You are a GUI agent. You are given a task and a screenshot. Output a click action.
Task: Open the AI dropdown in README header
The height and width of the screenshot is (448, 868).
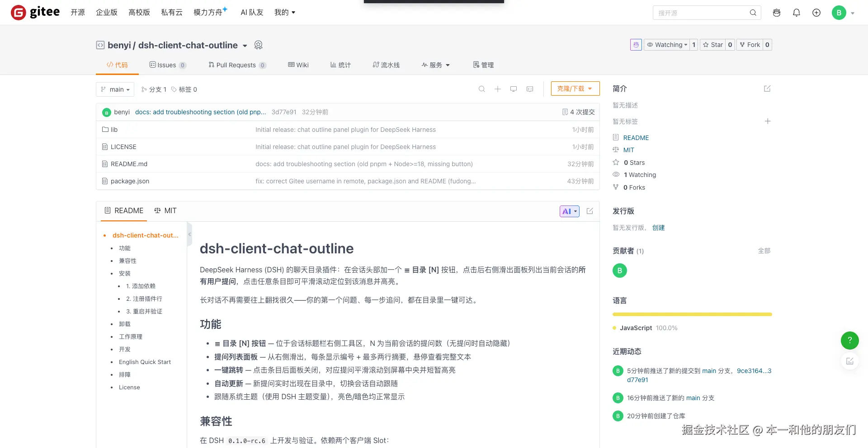pyautogui.click(x=570, y=211)
